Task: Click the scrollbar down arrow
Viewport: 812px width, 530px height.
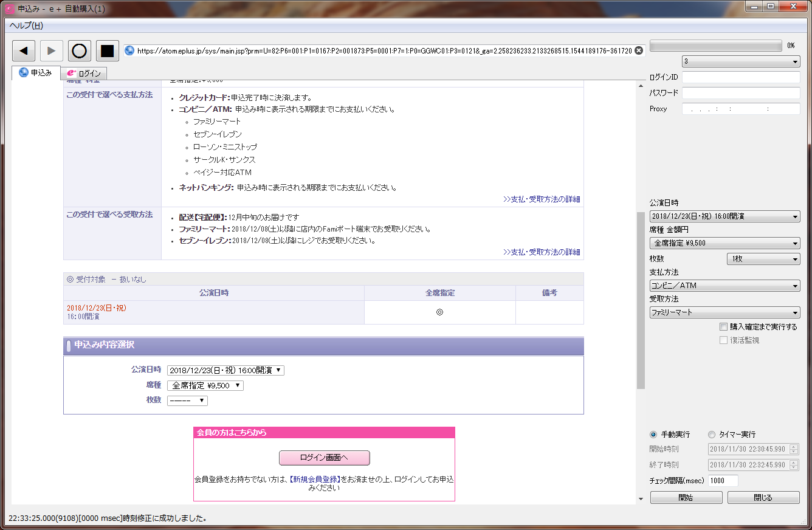Action: pyautogui.click(x=641, y=499)
